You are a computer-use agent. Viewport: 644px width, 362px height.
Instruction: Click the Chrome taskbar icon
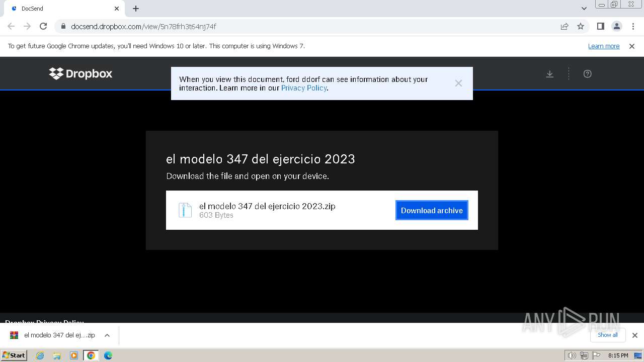tap(91, 355)
